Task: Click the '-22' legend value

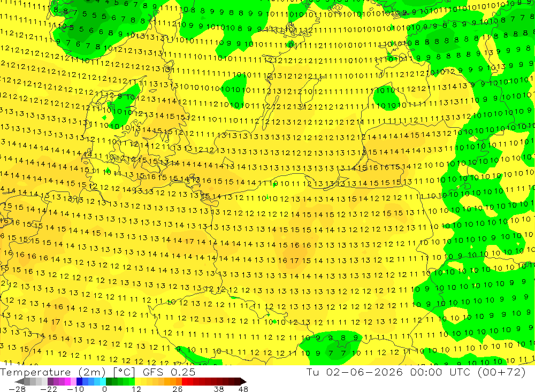Action: (x=48, y=389)
